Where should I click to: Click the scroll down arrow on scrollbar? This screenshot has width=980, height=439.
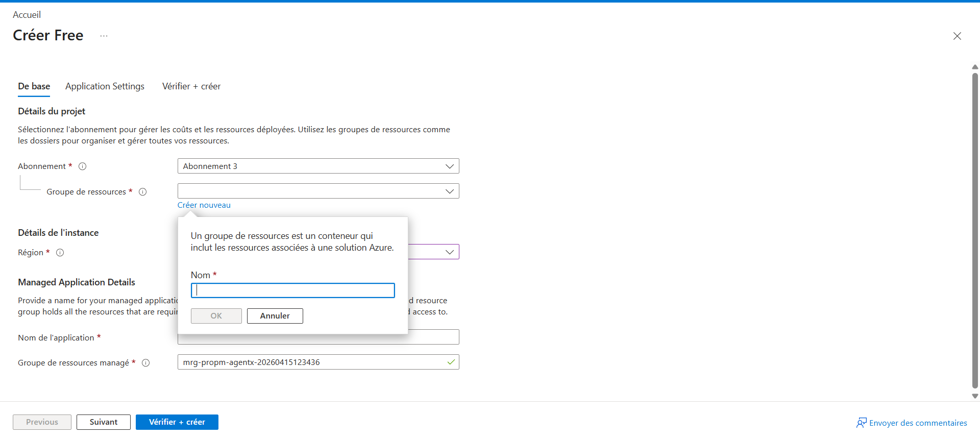point(975,396)
